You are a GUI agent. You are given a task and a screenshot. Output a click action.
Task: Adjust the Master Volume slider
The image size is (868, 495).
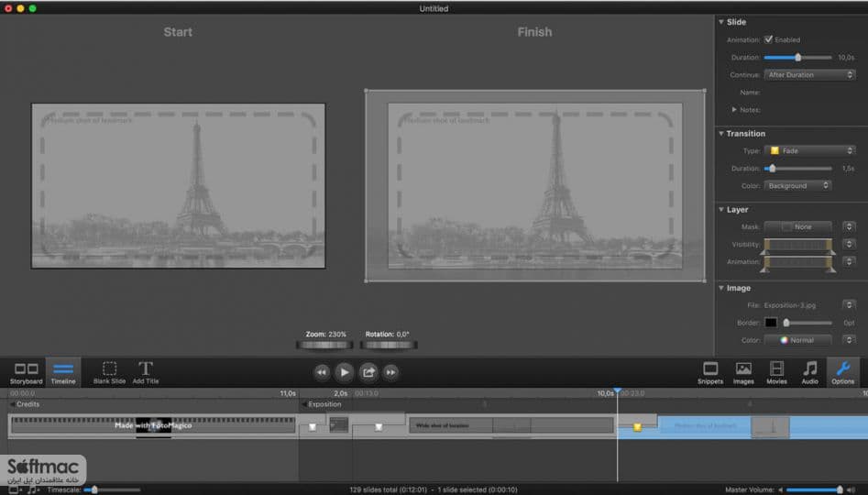(x=815, y=490)
